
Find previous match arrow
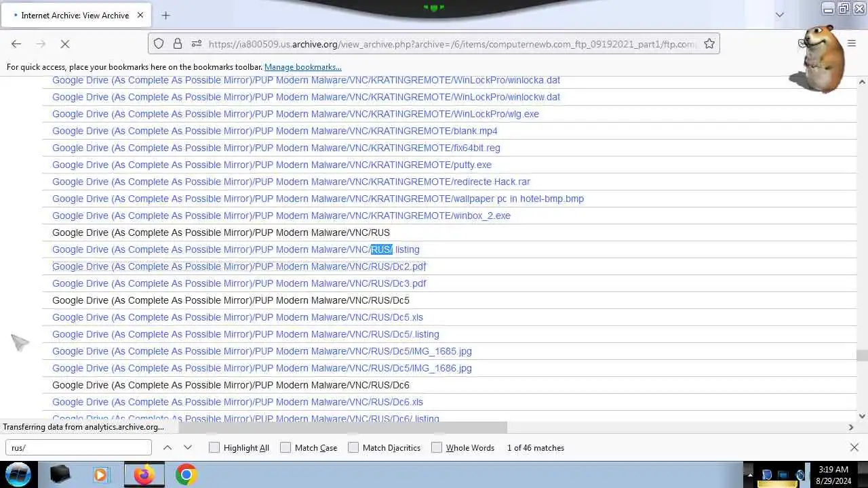click(x=167, y=447)
